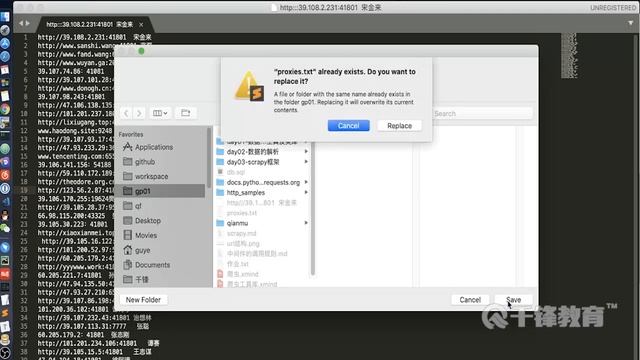Click the Search field in the save dialog
Screen dimensions: 640x360
[482, 113]
